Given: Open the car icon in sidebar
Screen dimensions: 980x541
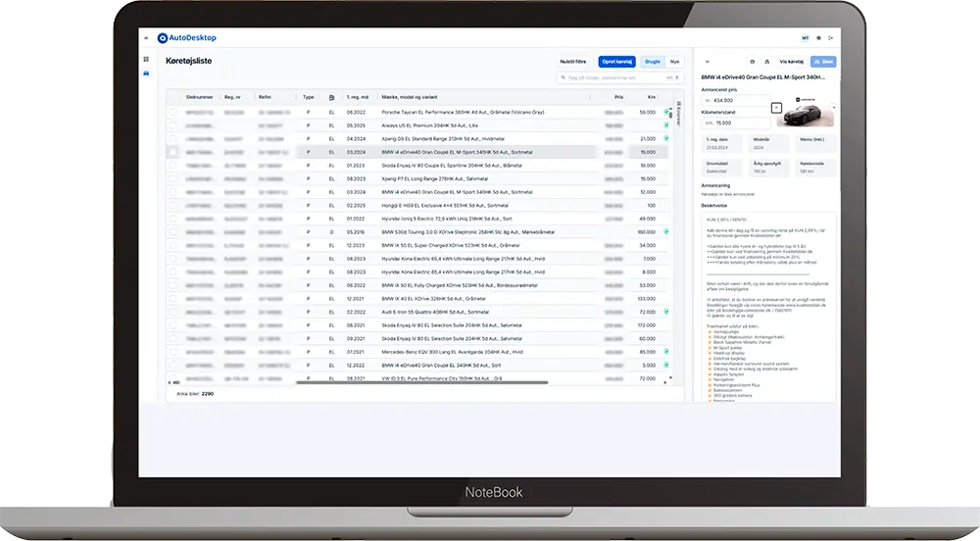Looking at the screenshot, I should coord(146,74).
